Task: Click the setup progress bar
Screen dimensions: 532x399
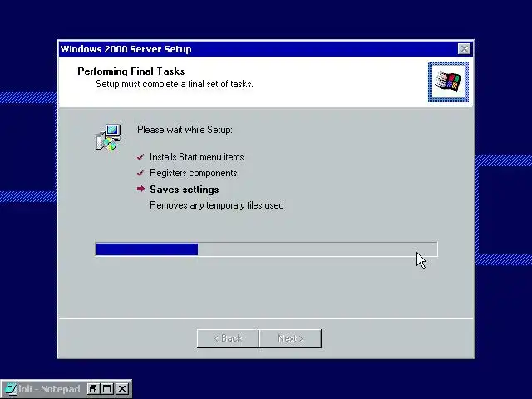Action: tap(266, 249)
